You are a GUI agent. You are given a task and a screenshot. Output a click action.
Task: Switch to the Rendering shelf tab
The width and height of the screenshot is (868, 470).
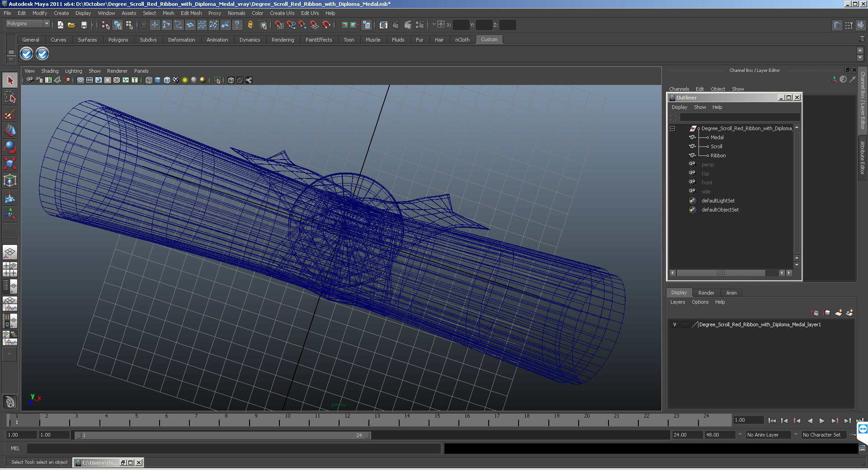pyautogui.click(x=283, y=40)
